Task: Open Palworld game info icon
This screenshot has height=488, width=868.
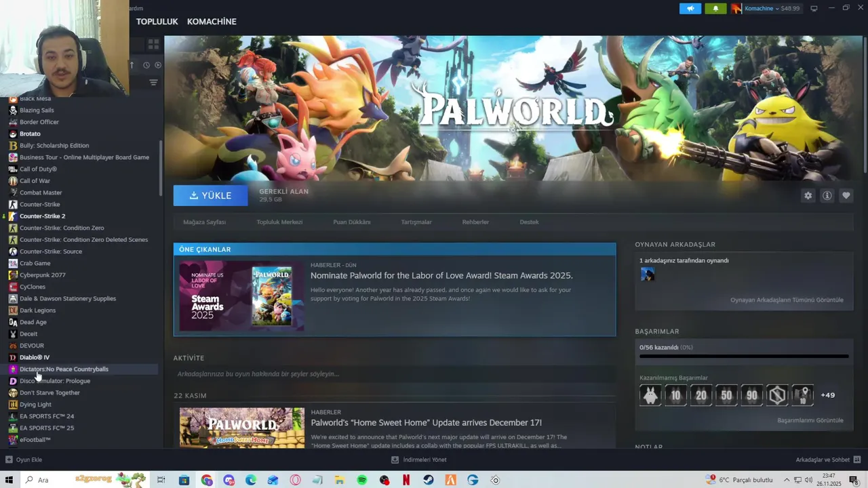Action: coord(827,195)
